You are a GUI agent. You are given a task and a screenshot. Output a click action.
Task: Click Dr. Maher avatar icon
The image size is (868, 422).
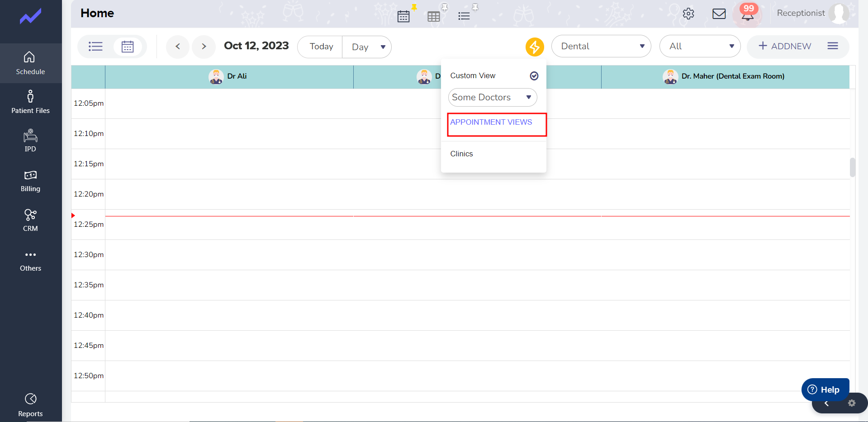click(670, 76)
